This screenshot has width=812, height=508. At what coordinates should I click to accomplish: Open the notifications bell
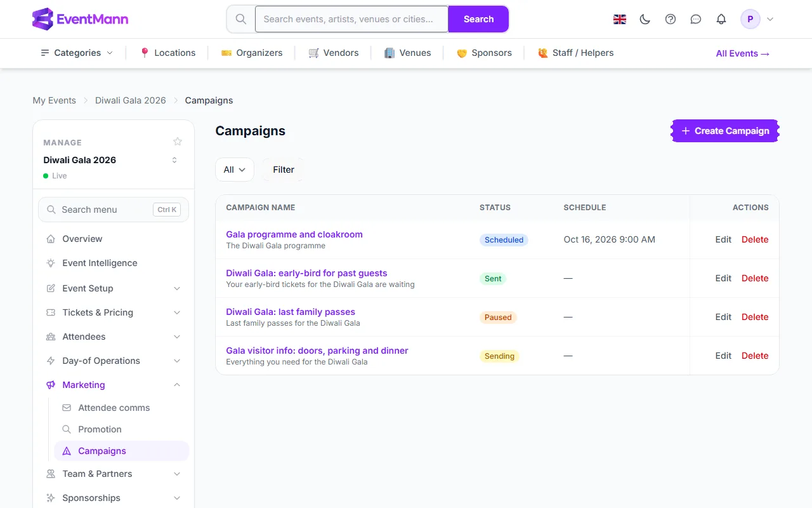click(721, 19)
